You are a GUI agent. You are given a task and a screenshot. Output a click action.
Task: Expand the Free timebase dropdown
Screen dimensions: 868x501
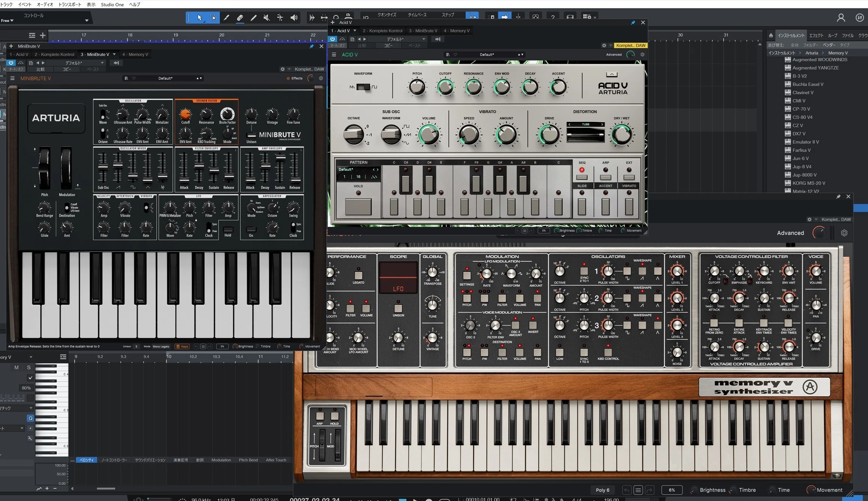pos(7,21)
